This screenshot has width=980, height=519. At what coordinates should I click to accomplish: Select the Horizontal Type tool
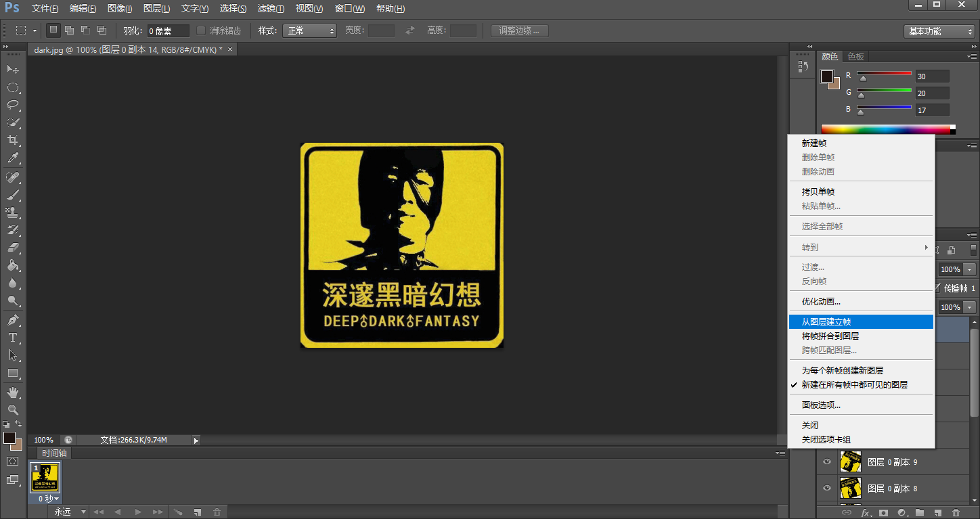click(13, 338)
